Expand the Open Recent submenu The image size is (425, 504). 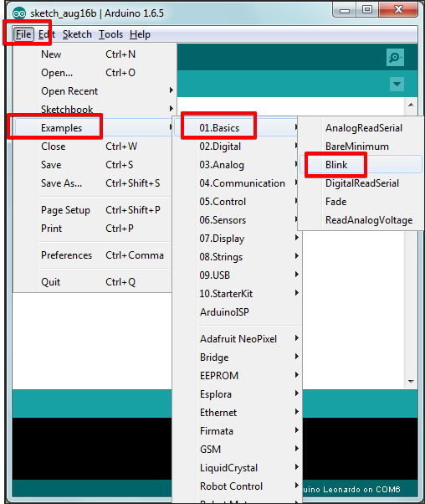coord(94,91)
